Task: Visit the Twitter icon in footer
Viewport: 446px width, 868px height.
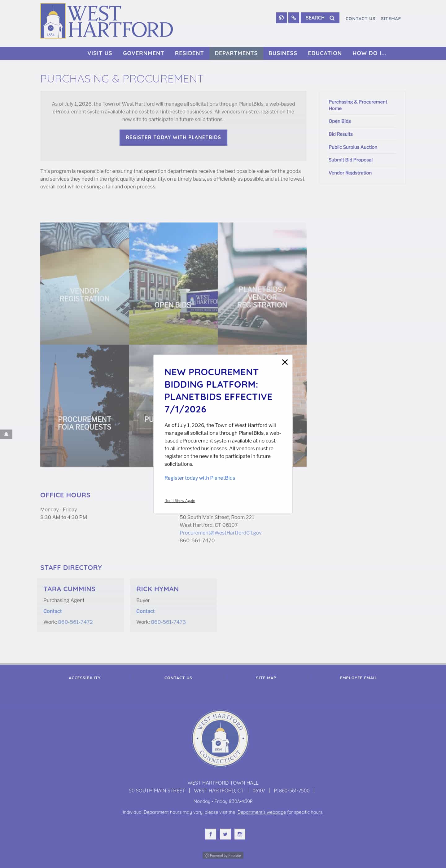Action: pyautogui.click(x=225, y=834)
